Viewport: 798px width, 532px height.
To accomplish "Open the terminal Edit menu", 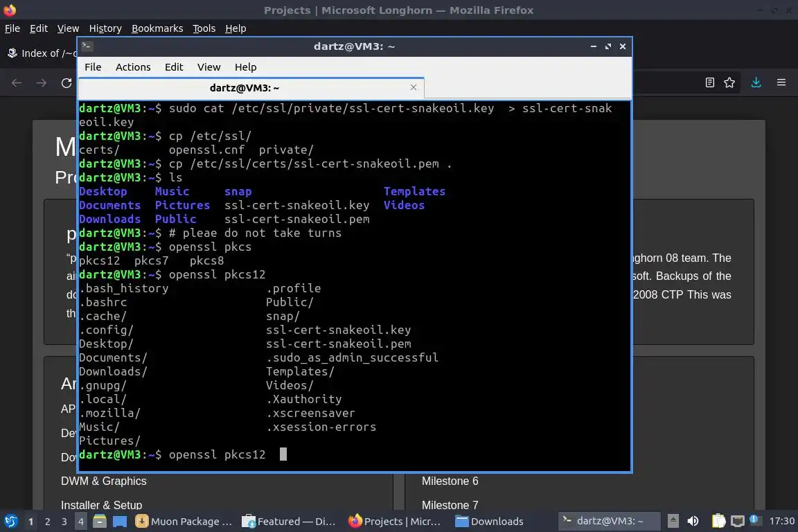I will [174, 67].
